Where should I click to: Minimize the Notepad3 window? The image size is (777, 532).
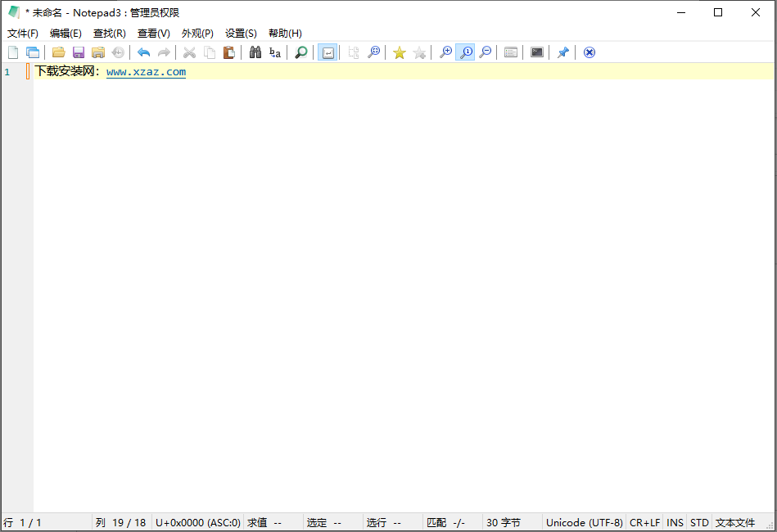point(681,12)
